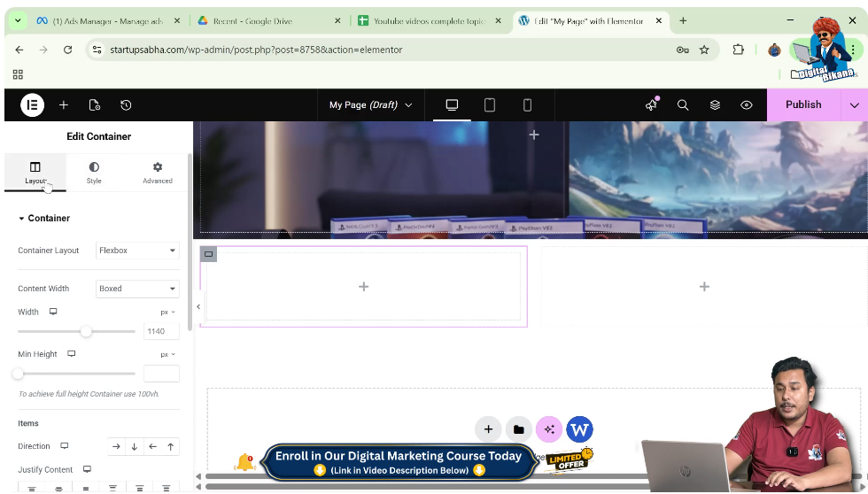The height and width of the screenshot is (494, 868).
Task: Add widget in the left empty container
Action: pos(363,287)
